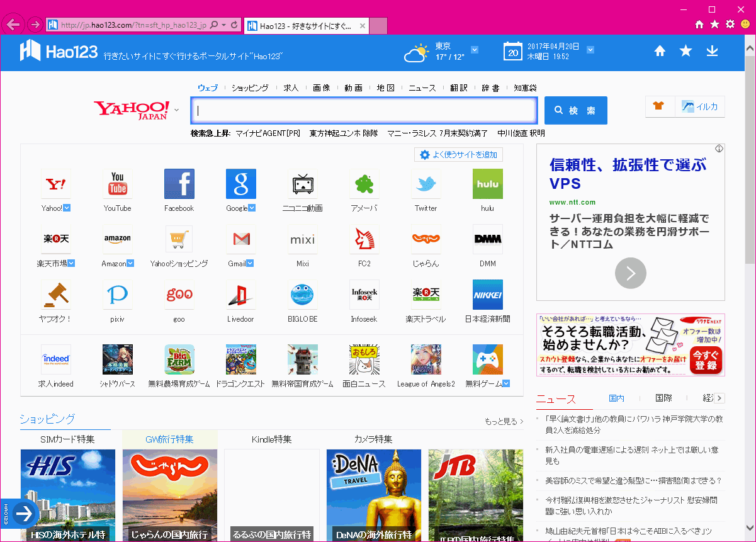Viewport: 756px width, 542px height.
Task: Open the YouTube site icon
Action: 118,184
